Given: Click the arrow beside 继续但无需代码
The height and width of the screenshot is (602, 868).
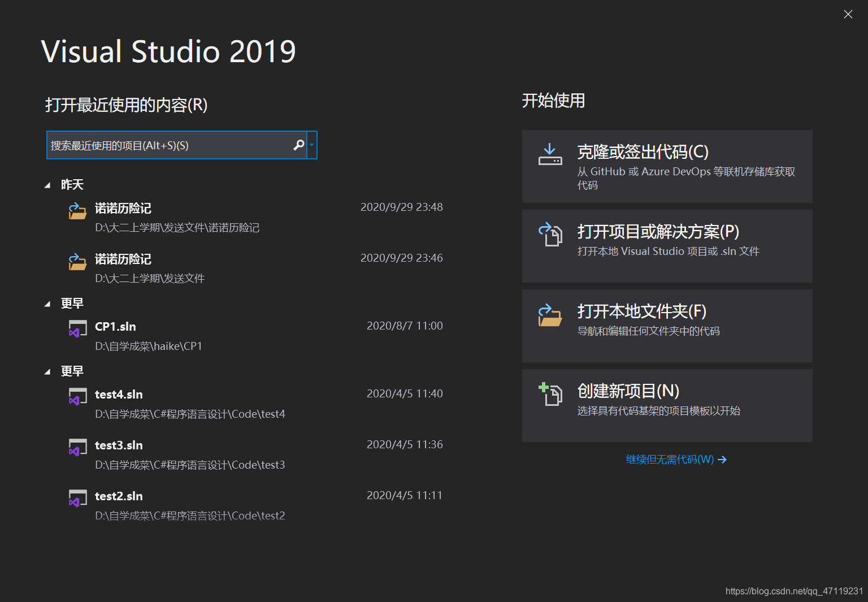Looking at the screenshot, I should coord(722,460).
